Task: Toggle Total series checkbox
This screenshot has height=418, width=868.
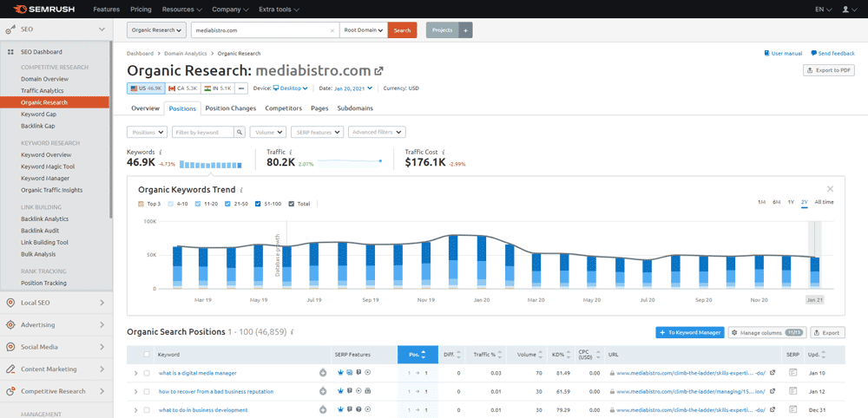Action: [x=293, y=204]
